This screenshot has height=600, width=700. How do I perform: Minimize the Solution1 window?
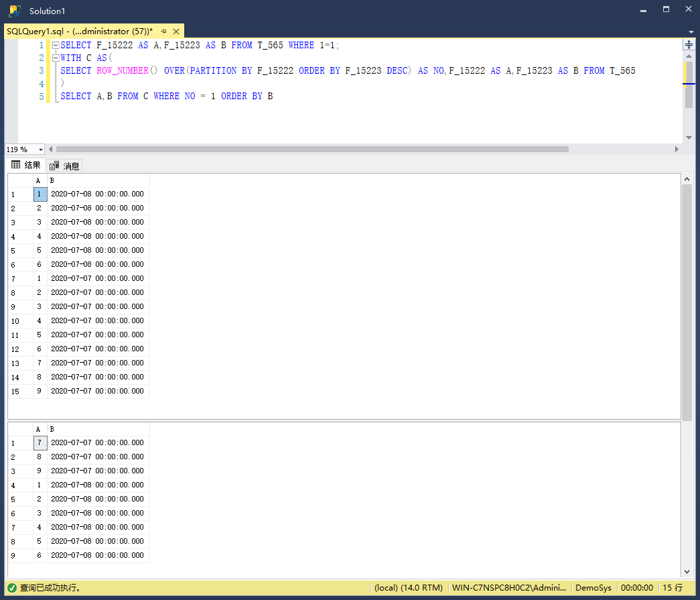(x=643, y=10)
